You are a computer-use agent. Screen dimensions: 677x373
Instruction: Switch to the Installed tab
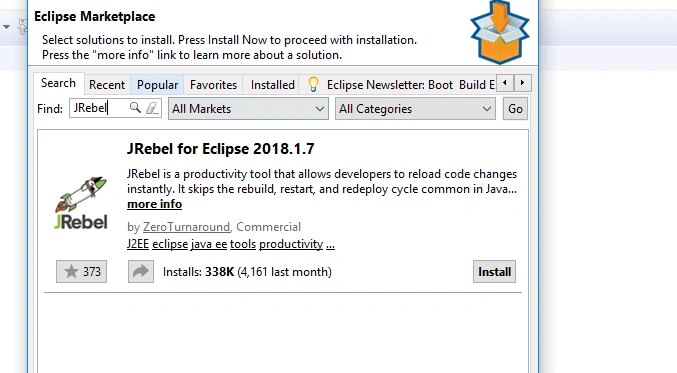click(272, 85)
